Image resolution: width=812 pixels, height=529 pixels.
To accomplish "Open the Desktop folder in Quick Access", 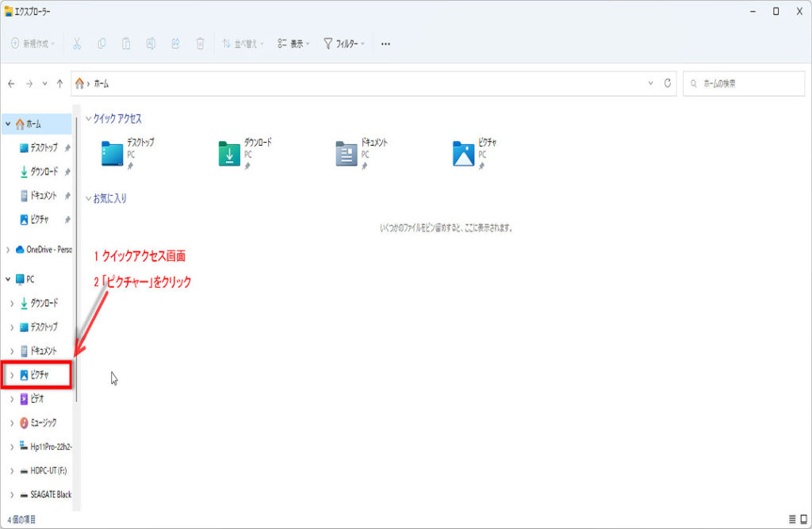I will point(128,153).
